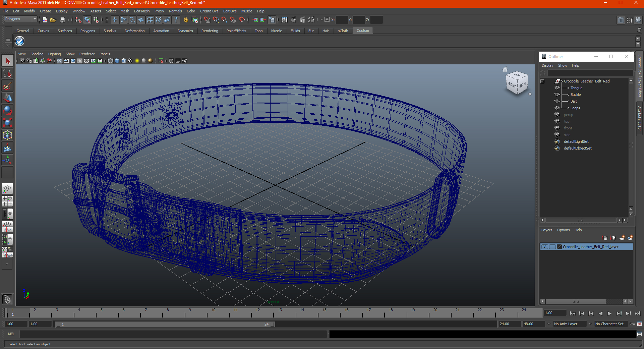The image size is (644, 349).
Task: Select Loops in the Outliner
Action: coord(575,108)
